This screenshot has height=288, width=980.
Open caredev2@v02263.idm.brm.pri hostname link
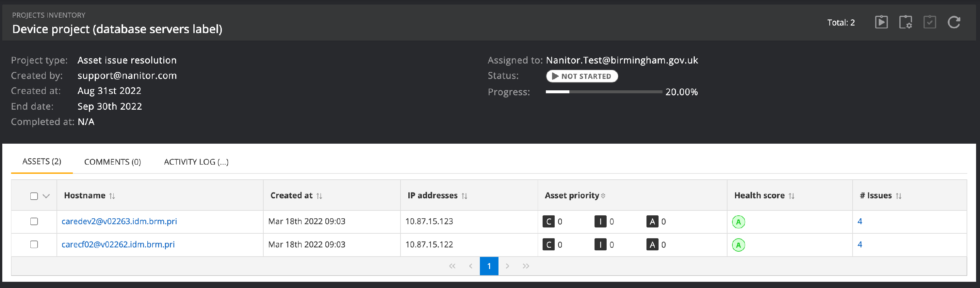[x=119, y=221]
